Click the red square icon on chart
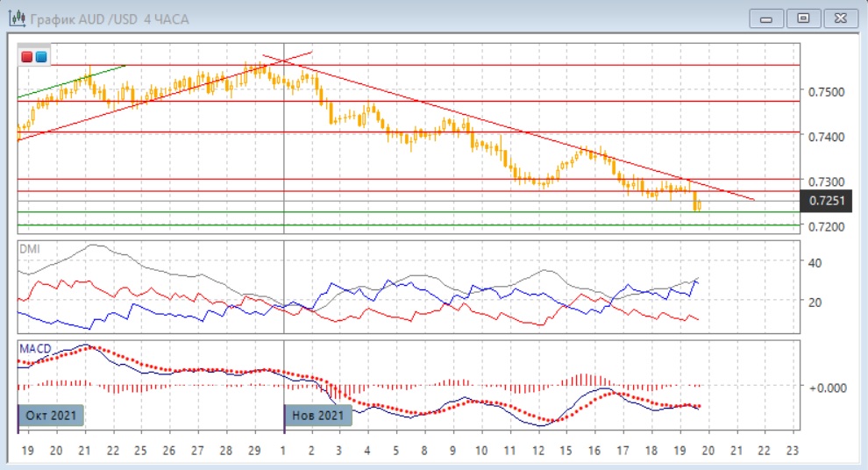The image size is (868, 470). point(27,57)
